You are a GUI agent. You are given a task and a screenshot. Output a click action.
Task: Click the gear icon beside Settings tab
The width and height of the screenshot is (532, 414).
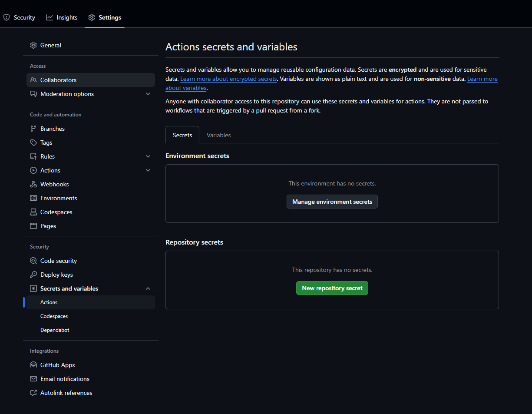click(x=92, y=17)
